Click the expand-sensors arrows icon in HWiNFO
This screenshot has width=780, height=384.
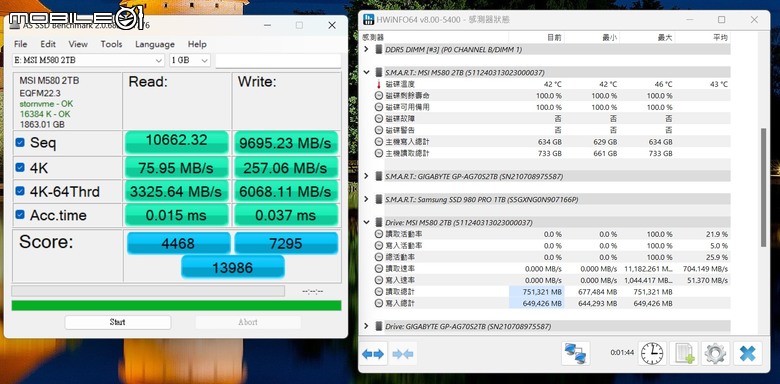(373, 354)
